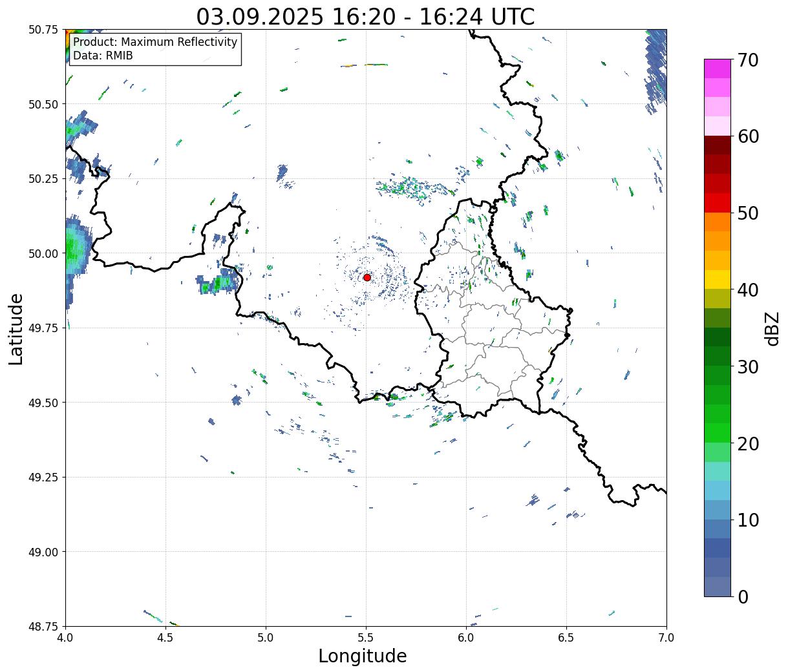Click the latitude tick label 48.75
This screenshot has height=672, width=788.
click(x=43, y=627)
